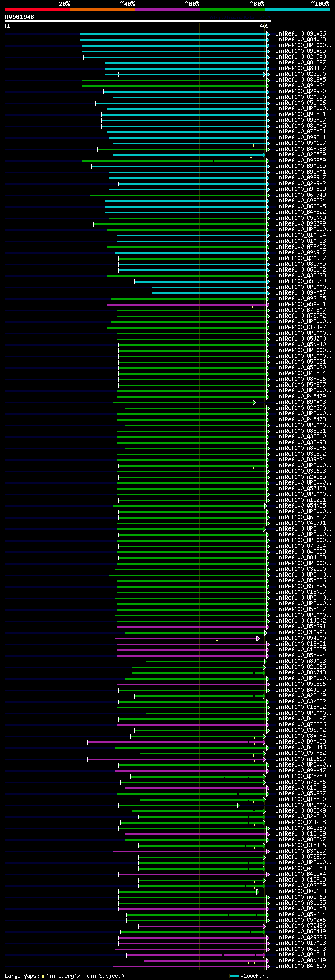This screenshot has width=335, height=980.
Task: Click the red 20% identity legend segment
Action: [37, 9]
